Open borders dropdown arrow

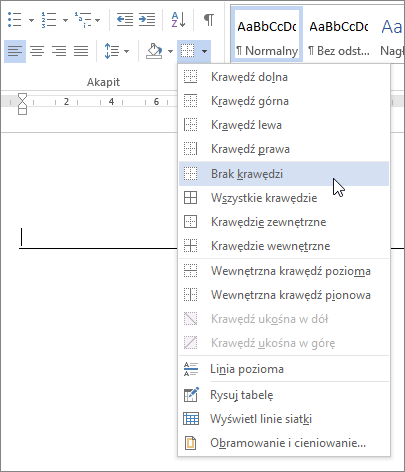click(x=204, y=51)
